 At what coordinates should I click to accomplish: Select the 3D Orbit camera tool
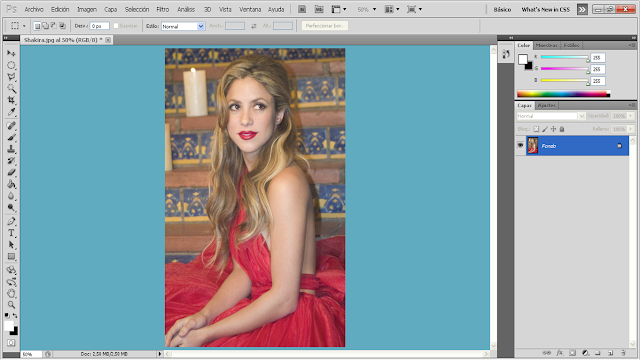(x=11, y=282)
